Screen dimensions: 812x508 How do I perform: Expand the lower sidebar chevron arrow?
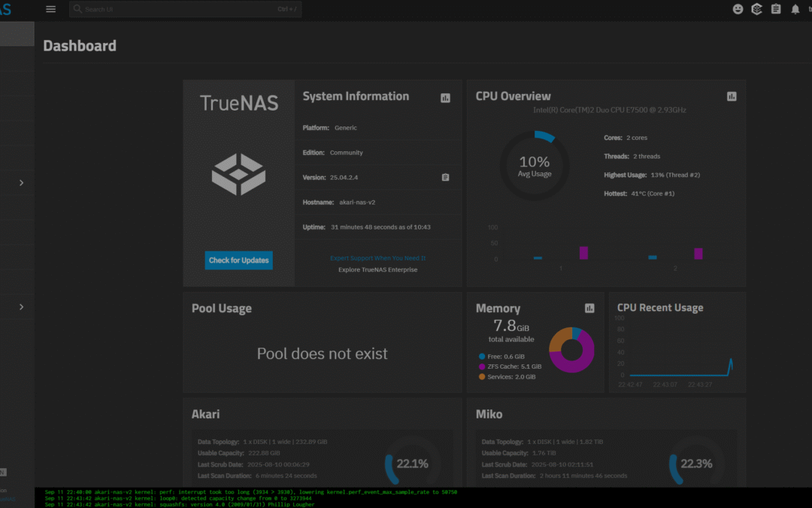21,307
